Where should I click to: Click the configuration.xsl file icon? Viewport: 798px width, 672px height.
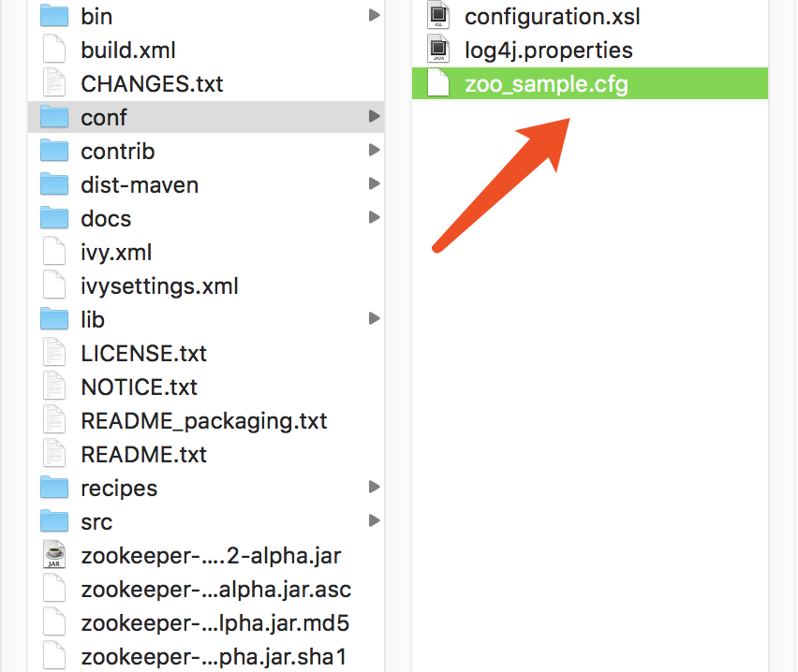tap(438, 16)
